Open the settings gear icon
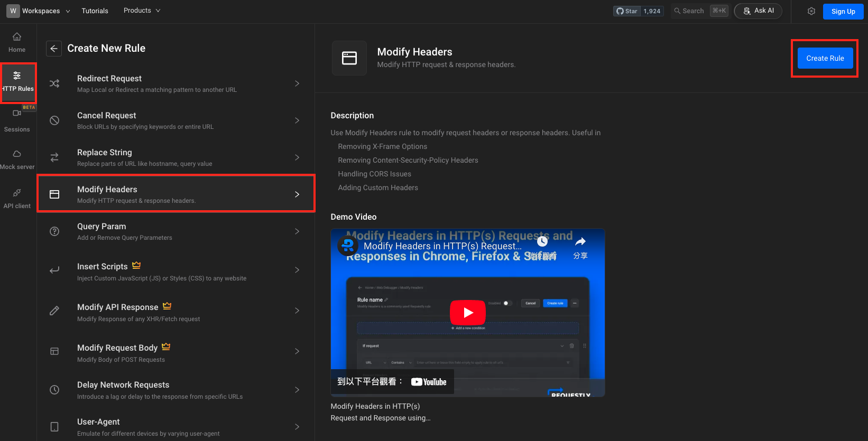Image resolution: width=868 pixels, height=441 pixels. (811, 11)
